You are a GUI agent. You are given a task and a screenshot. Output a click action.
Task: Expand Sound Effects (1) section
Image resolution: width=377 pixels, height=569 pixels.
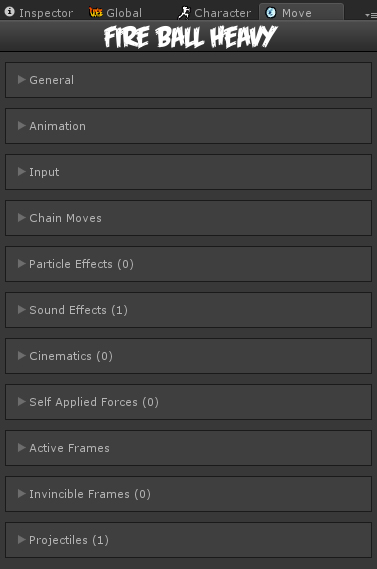tap(188, 310)
